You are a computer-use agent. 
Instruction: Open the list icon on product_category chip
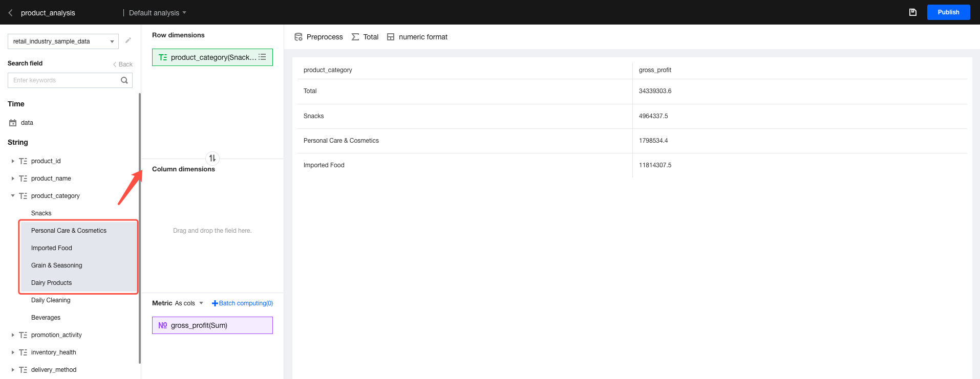tap(262, 57)
